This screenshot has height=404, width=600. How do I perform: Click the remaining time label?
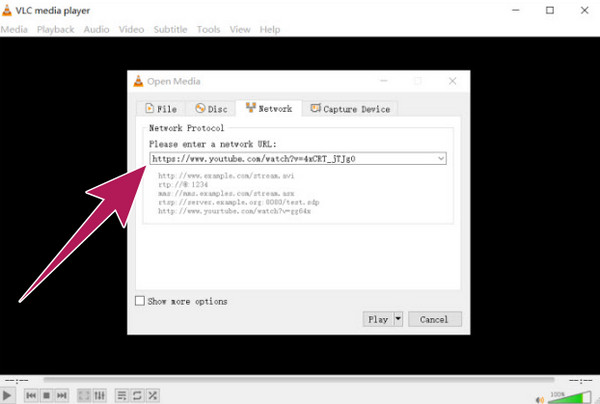pyautogui.click(x=580, y=381)
